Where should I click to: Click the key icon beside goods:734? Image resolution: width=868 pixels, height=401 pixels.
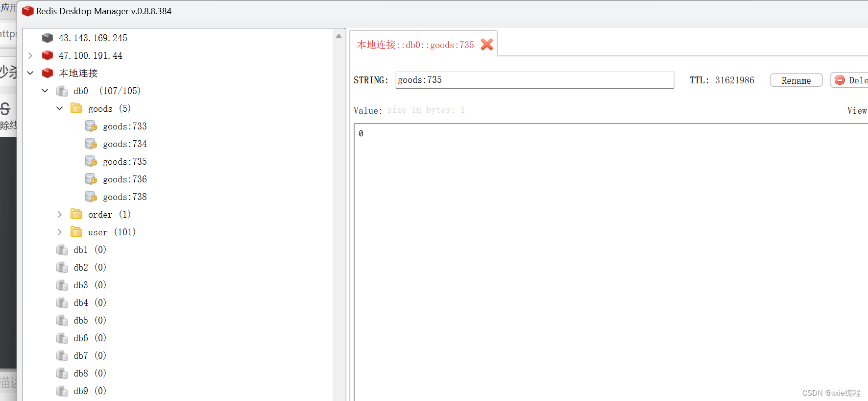coord(91,144)
